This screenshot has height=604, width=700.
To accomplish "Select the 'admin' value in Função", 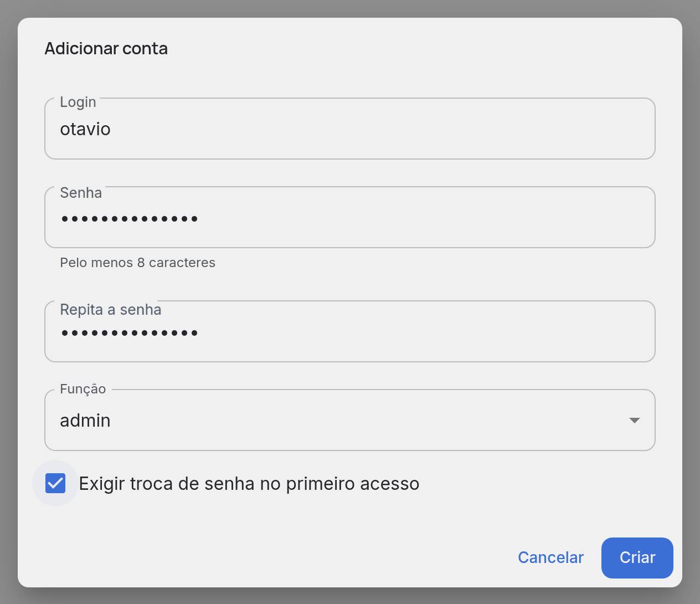I will pyautogui.click(x=85, y=421).
